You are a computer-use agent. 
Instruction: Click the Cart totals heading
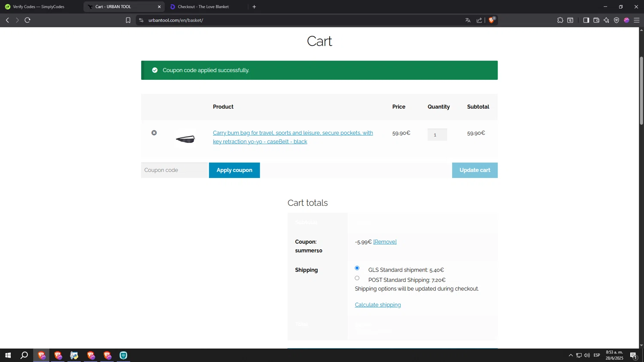[308, 203]
